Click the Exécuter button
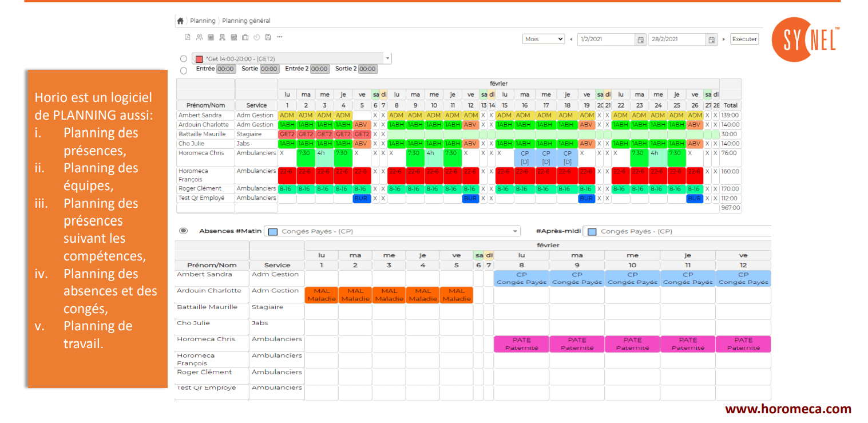The image size is (868, 423). pos(744,39)
